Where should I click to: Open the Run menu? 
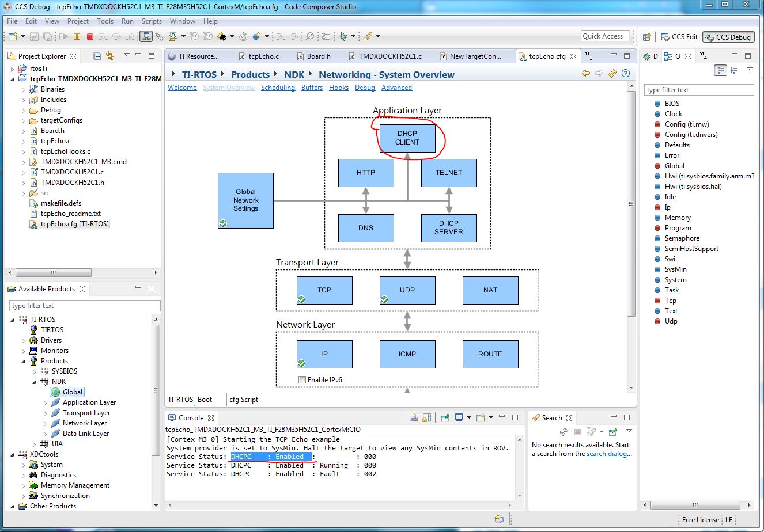127,21
